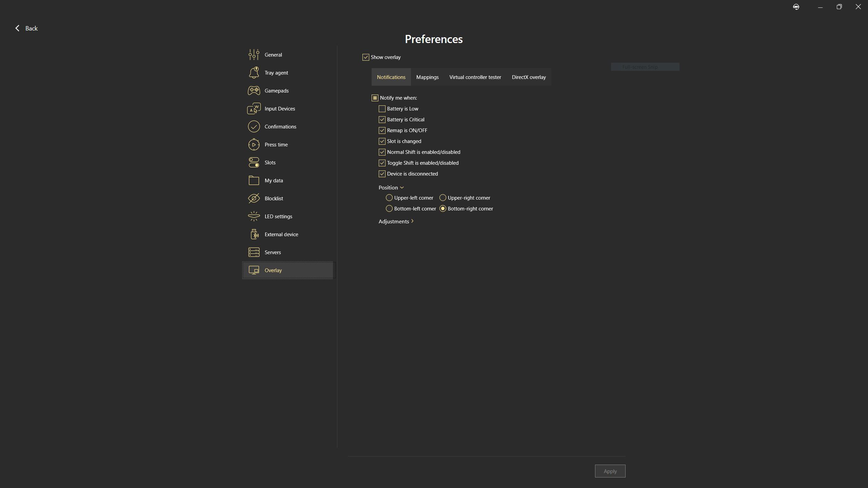The width and height of the screenshot is (868, 488).
Task: Go Back from Preferences
Action: point(26,28)
